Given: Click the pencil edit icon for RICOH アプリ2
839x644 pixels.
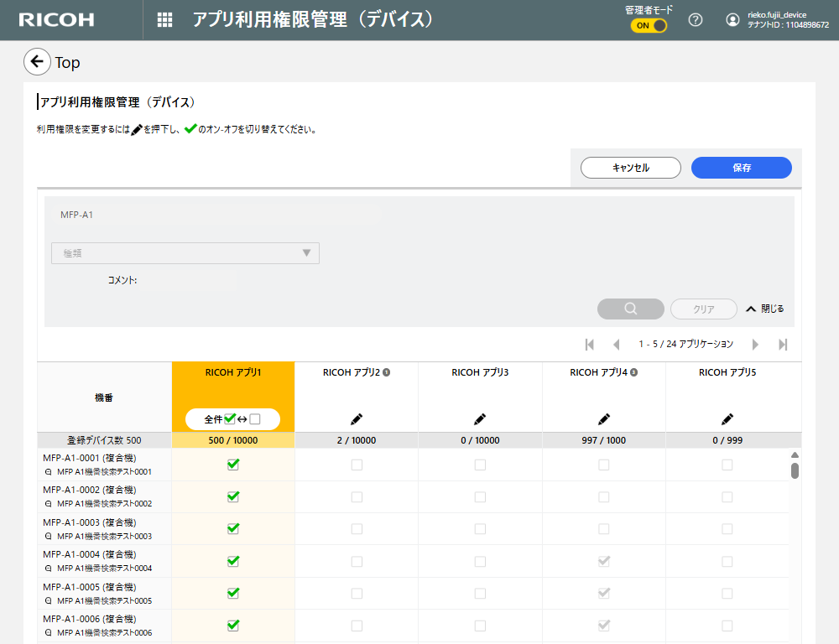Looking at the screenshot, I should pyautogui.click(x=357, y=418).
